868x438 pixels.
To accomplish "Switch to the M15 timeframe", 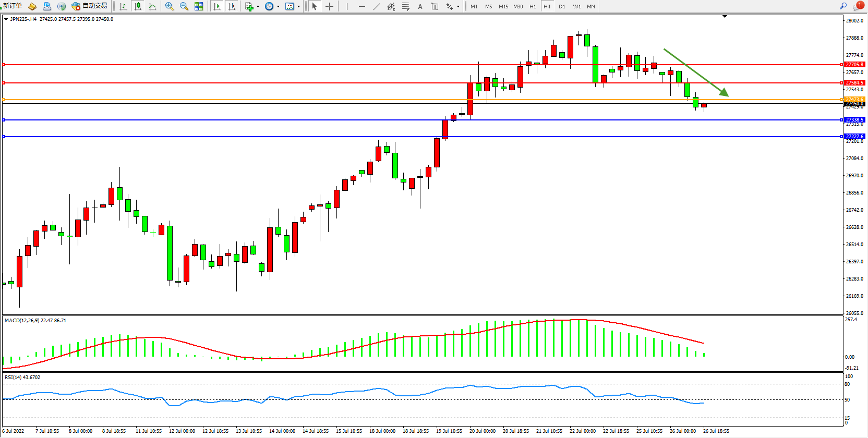I will pyautogui.click(x=503, y=6).
